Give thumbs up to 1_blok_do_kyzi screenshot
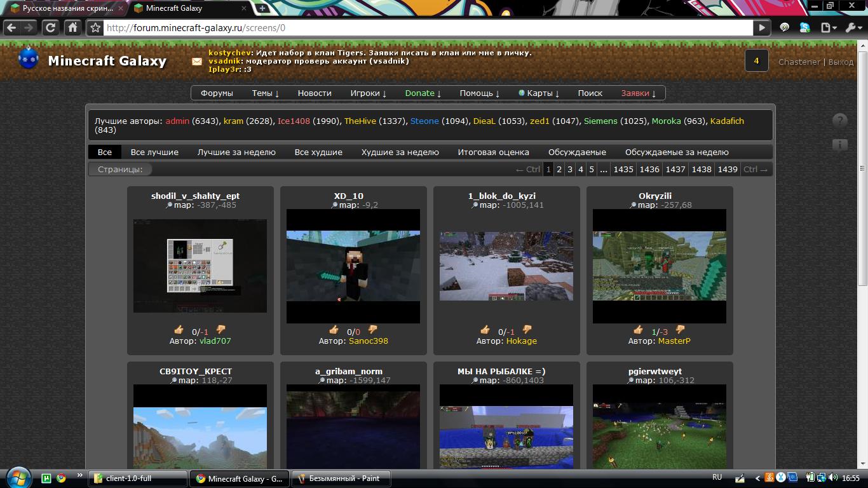Viewport: 868px width, 488px height. pos(485,330)
